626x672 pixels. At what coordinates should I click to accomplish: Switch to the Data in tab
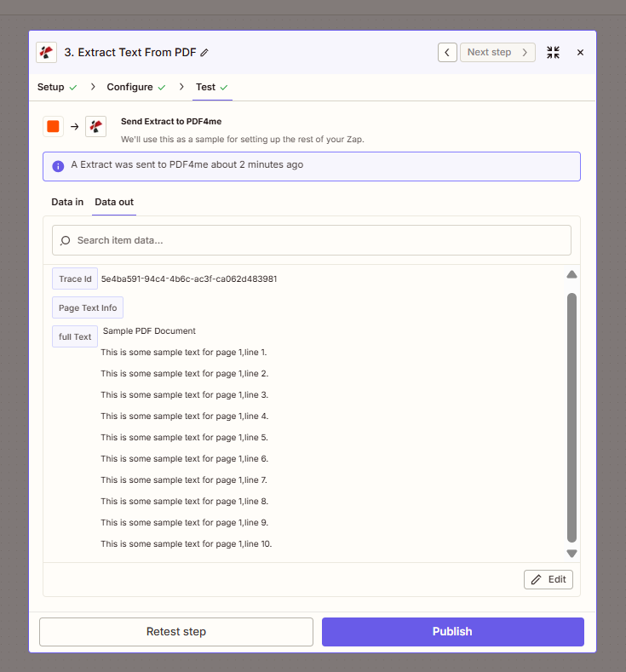[x=67, y=202]
